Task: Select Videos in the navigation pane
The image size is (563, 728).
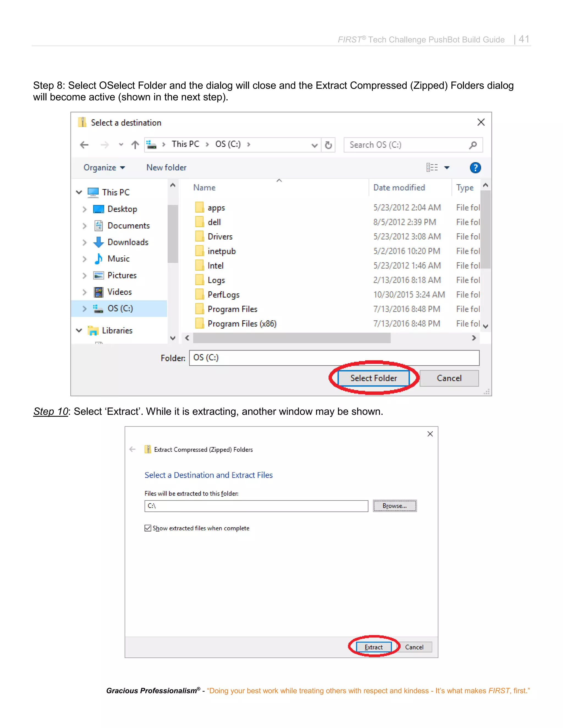Action: tap(119, 292)
